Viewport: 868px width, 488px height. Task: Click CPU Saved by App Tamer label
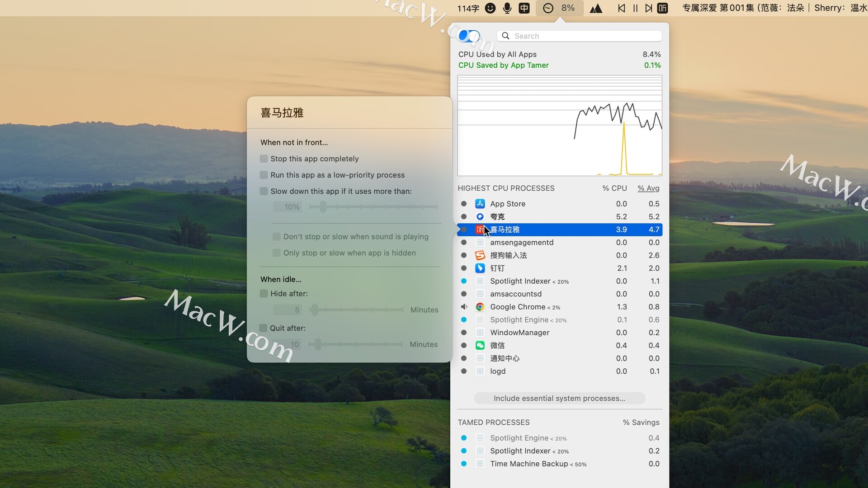click(x=503, y=65)
